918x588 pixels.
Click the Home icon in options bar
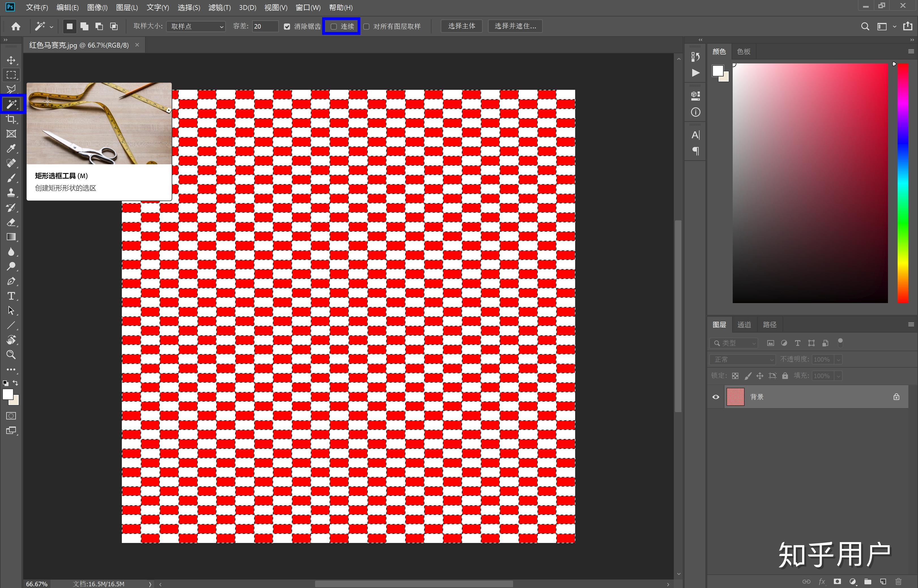[x=16, y=26]
